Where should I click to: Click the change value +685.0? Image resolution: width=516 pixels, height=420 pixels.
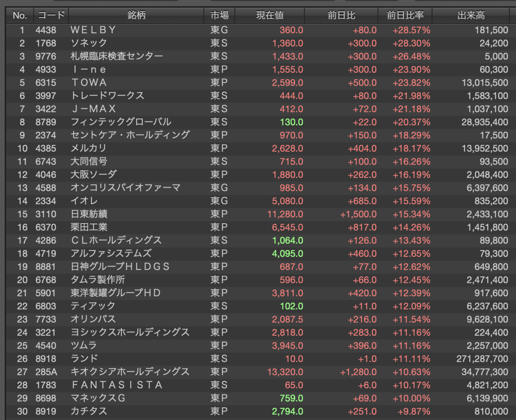point(362,201)
